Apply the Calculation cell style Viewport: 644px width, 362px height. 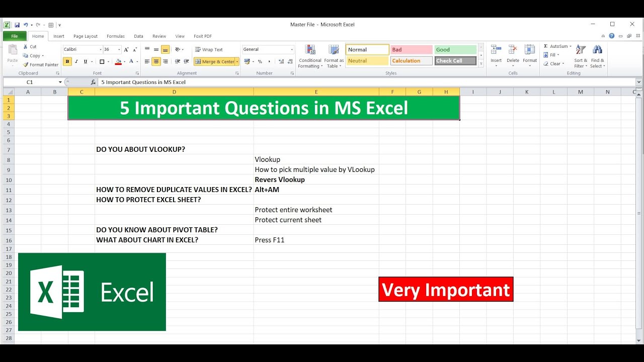412,61
